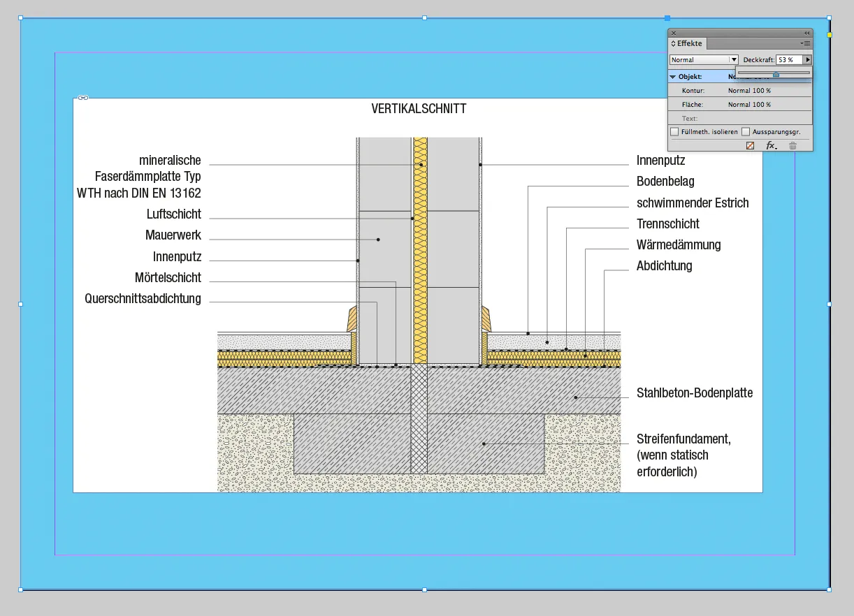
Task: Close the Effekte panel
Action: (673, 33)
